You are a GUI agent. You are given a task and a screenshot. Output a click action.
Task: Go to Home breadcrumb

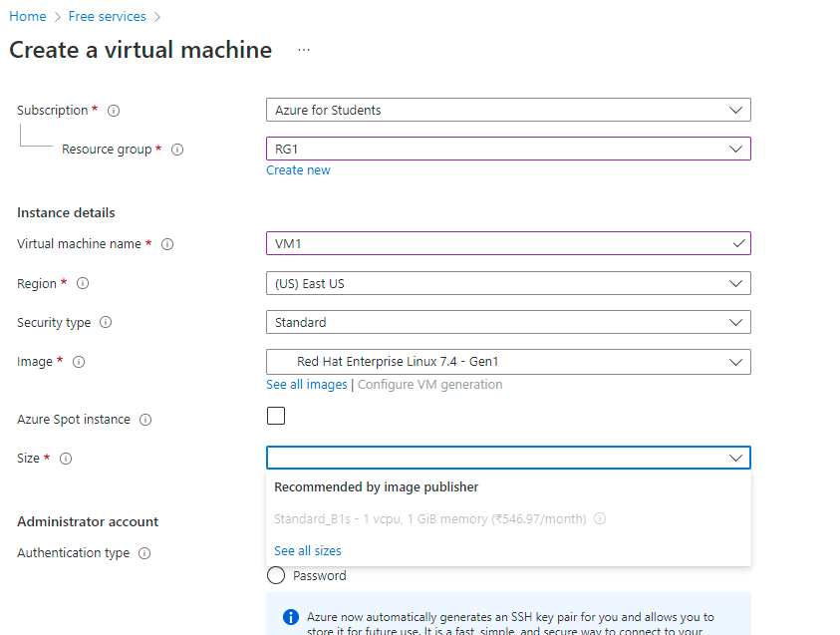[x=28, y=17]
